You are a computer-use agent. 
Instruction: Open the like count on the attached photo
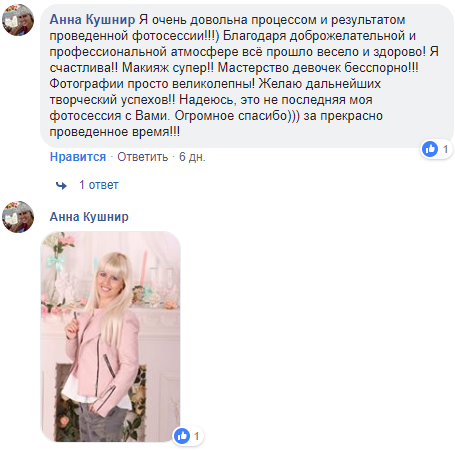coord(196,436)
